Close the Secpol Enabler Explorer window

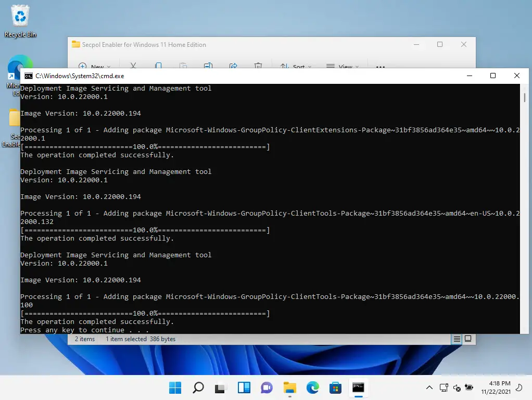tap(464, 44)
